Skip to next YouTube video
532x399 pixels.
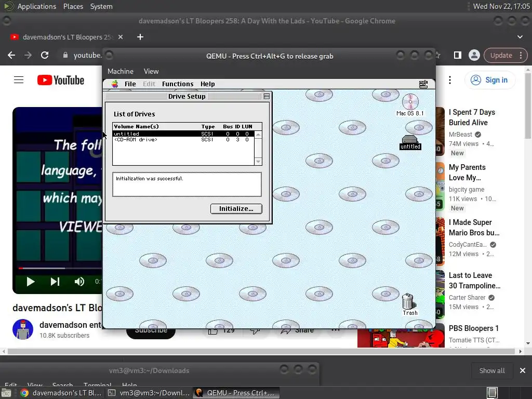tap(55, 282)
